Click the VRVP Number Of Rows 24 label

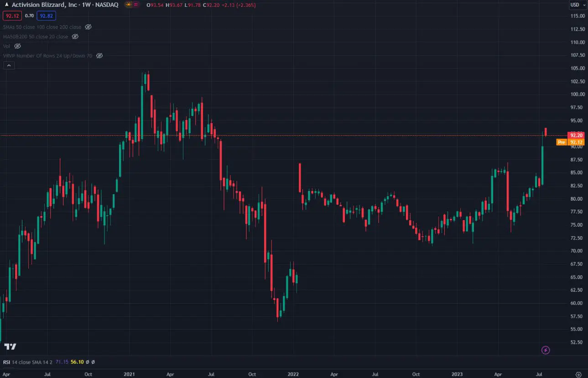47,56
